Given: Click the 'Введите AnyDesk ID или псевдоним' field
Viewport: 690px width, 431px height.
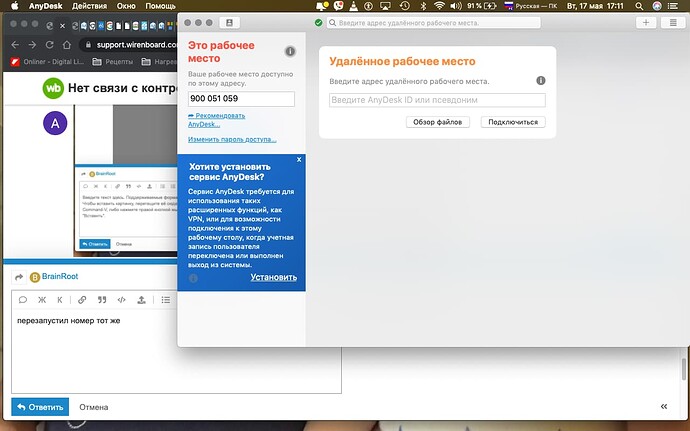Looking at the screenshot, I should coord(437,100).
